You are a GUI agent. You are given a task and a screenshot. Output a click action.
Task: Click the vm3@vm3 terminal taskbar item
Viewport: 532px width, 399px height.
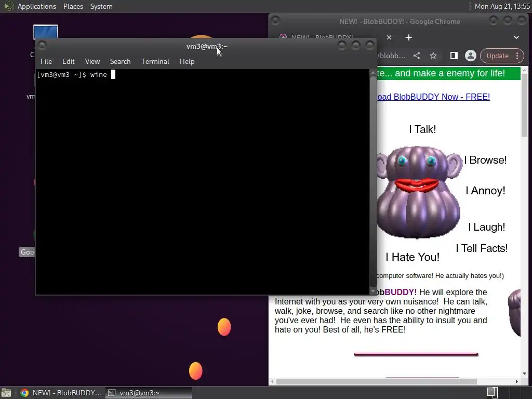149,393
